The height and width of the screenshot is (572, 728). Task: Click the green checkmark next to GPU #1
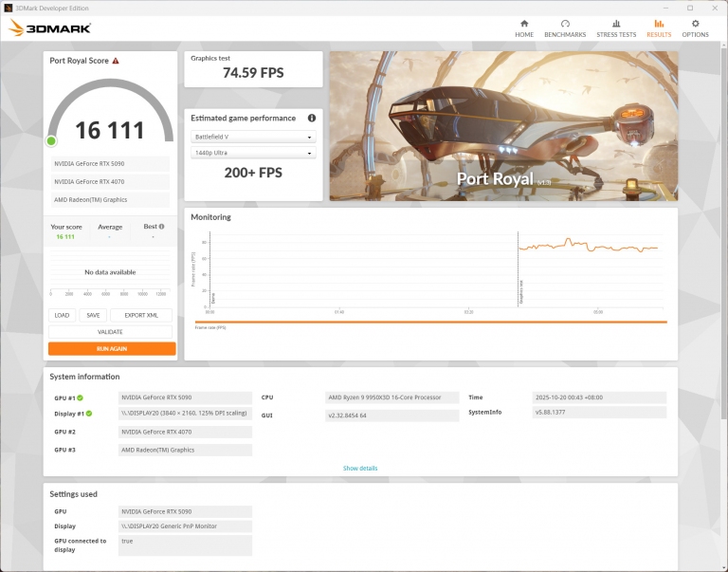click(x=80, y=398)
